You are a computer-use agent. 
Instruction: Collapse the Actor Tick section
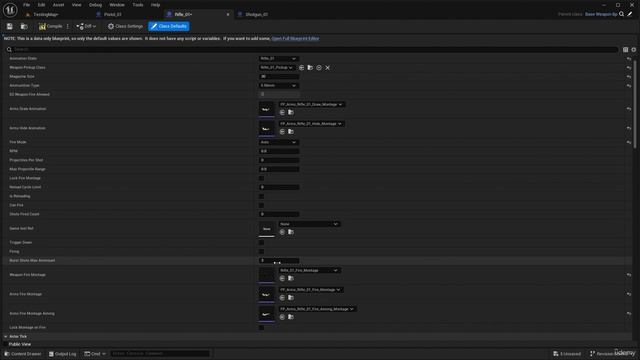(x=6, y=336)
